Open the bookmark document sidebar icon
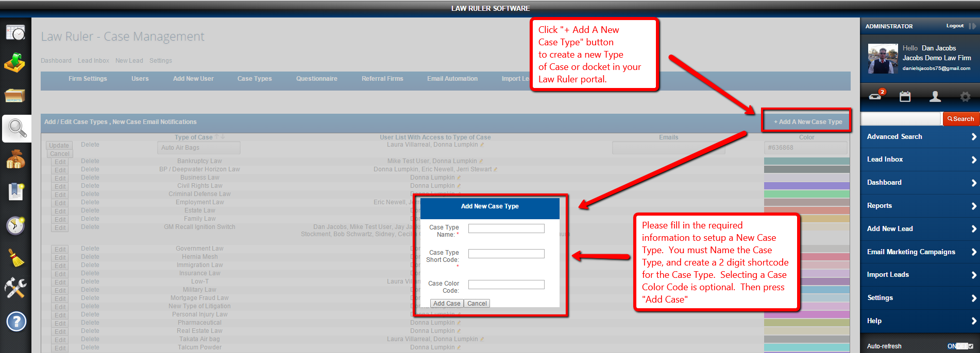The image size is (980, 353). click(15, 191)
